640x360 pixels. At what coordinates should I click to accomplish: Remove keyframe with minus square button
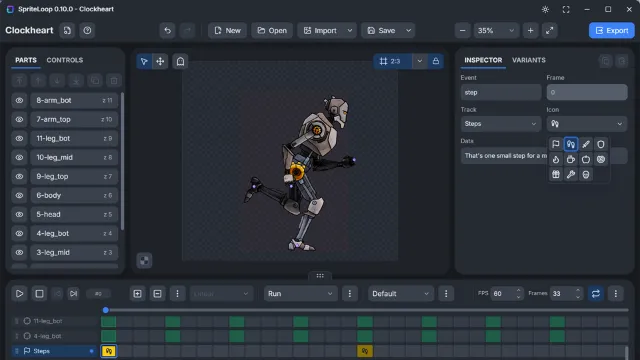pyautogui.click(x=157, y=293)
